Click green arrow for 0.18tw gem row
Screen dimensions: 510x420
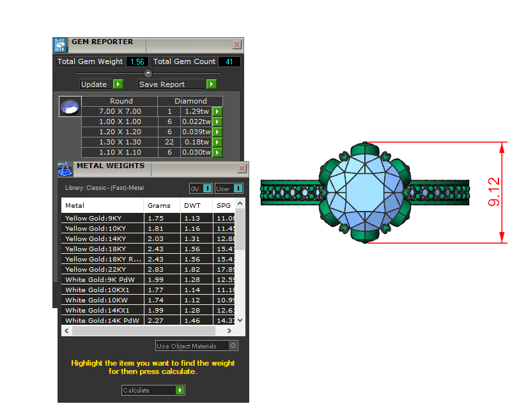(x=217, y=142)
